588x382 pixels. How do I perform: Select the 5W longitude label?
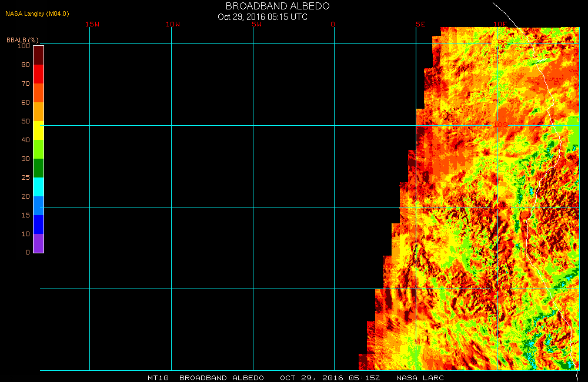tap(256, 24)
